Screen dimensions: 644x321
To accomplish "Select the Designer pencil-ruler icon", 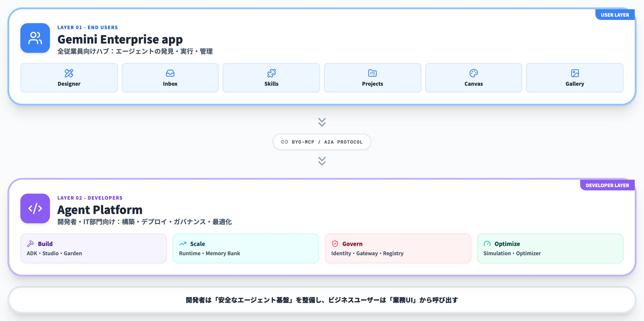I will (x=69, y=73).
